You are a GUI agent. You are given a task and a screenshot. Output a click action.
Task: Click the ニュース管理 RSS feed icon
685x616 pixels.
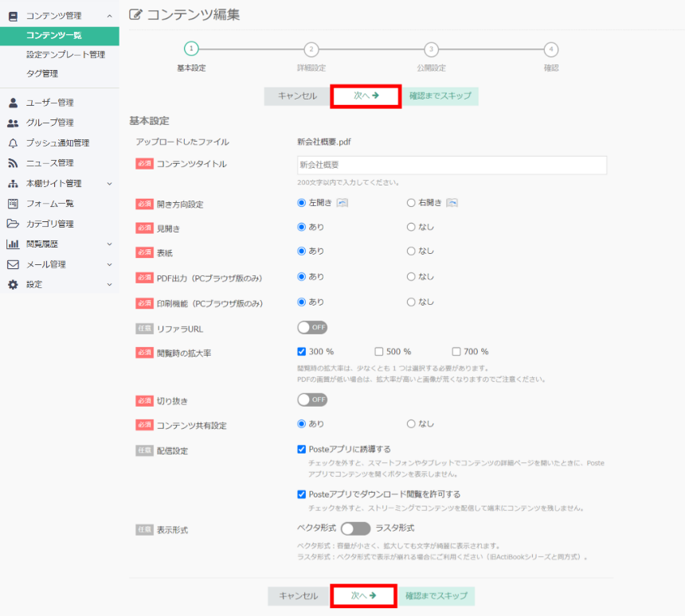click(13, 163)
